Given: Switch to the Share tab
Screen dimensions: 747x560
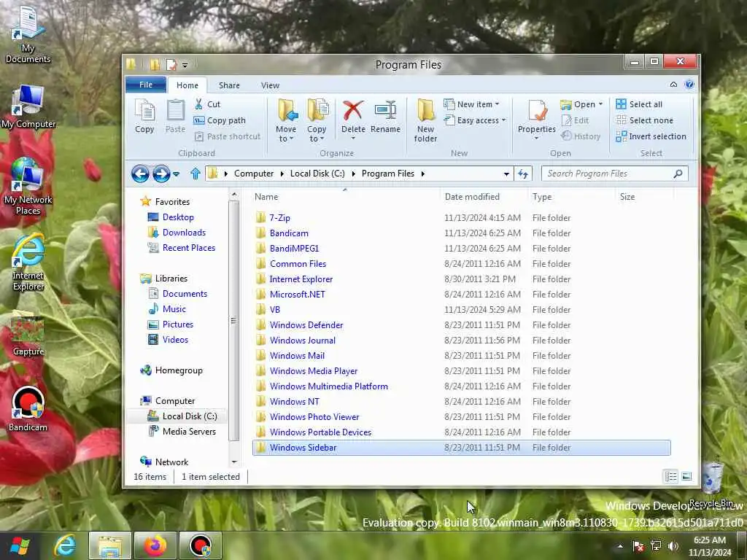Looking at the screenshot, I should click(229, 85).
